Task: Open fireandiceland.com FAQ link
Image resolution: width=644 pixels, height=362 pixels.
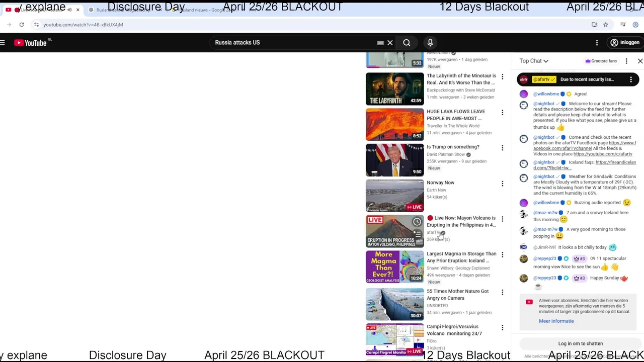Action: [x=585, y=165]
